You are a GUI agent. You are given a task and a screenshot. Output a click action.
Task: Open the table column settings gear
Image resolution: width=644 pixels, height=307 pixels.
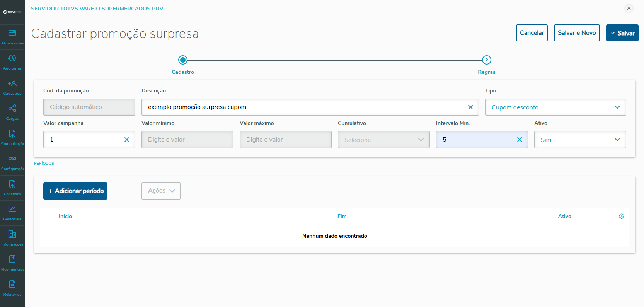pos(622,217)
